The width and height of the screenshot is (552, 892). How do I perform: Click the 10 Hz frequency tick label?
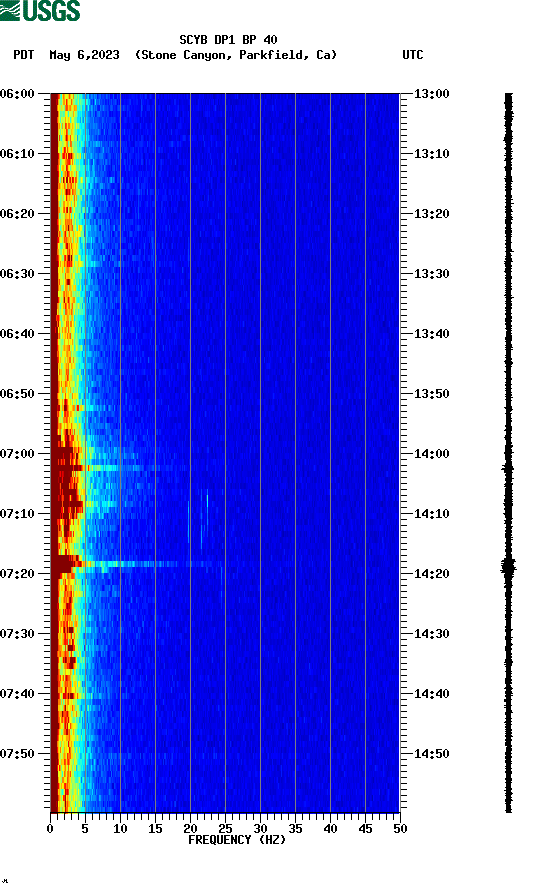(x=120, y=829)
